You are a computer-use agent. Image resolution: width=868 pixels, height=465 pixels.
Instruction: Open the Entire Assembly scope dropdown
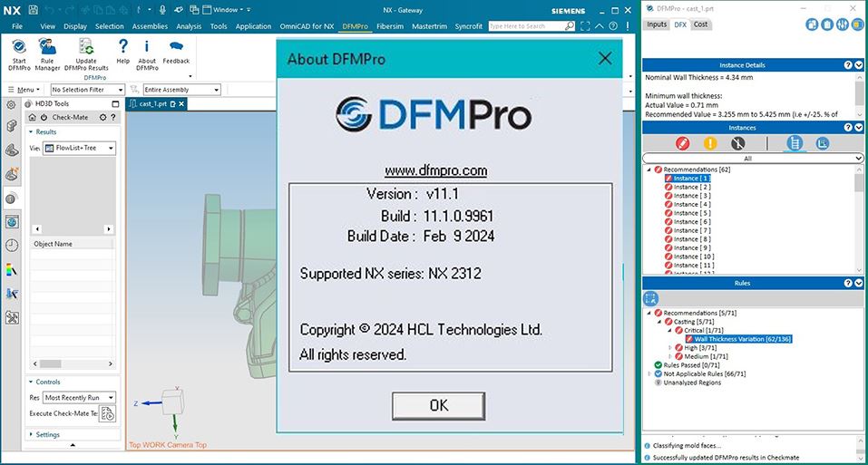pyautogui.click(x=181, y=90)
